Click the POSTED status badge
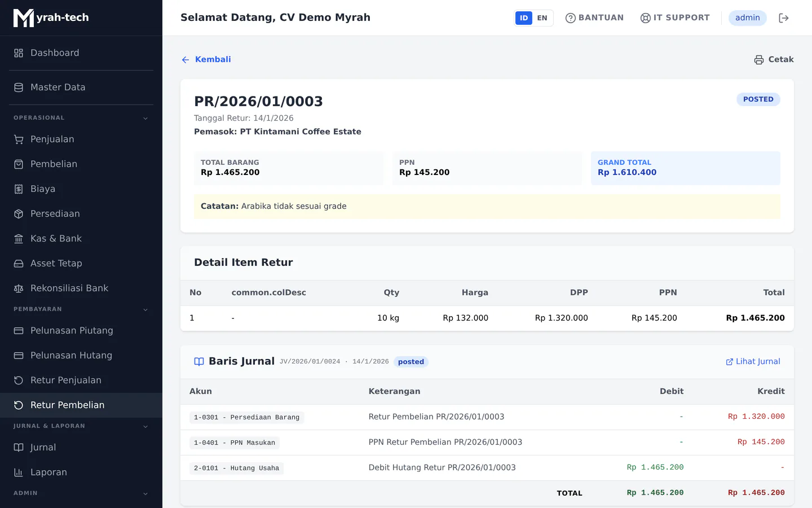 (758, 99)
